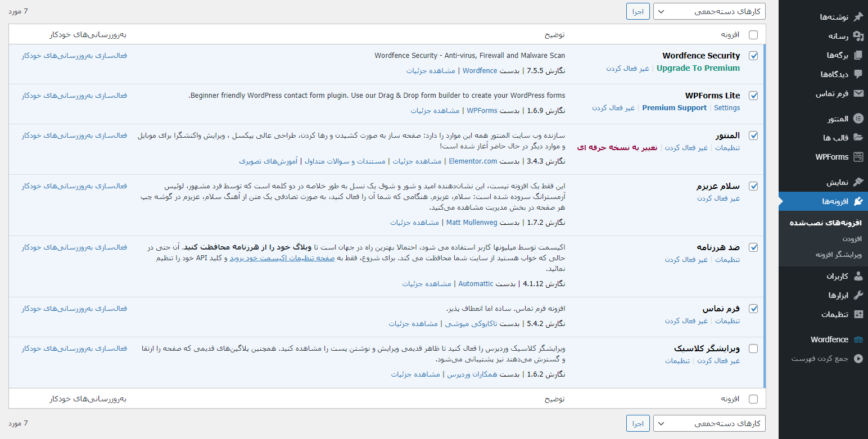Open the ابزارها menu
The width and height of the screenshot is (868, 439).
823,295
